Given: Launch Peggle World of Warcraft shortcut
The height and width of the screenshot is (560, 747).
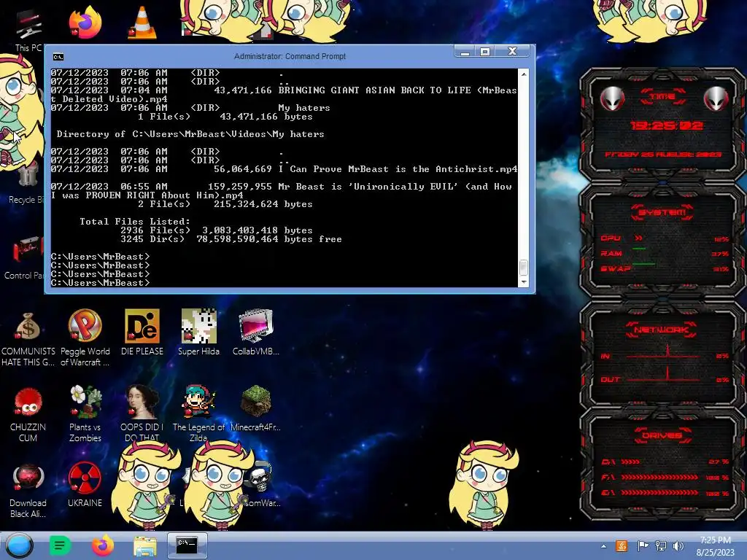Looking at the screenshot, I should 85,338.
